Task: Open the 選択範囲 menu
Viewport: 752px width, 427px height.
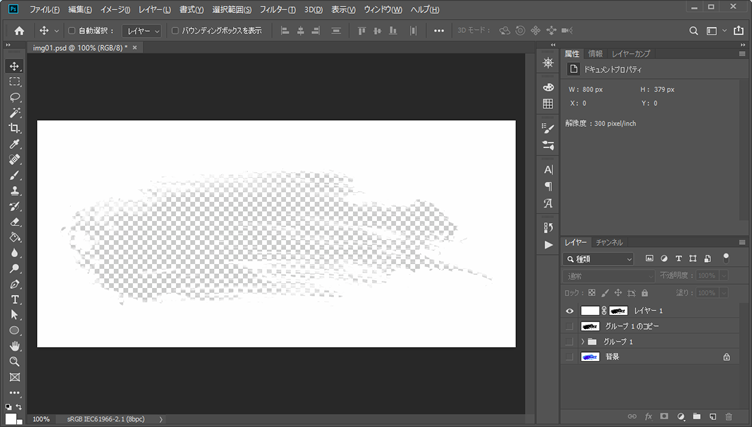Action: point(232,10)
